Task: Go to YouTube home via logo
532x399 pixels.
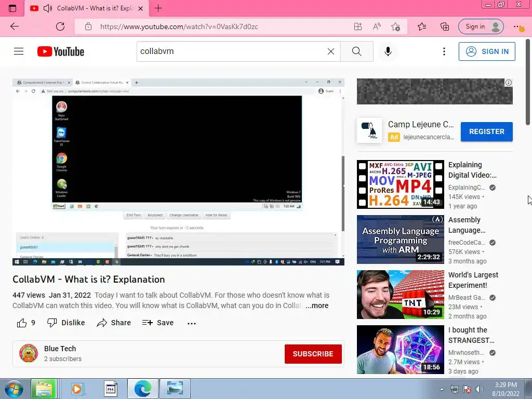Action: [61, 51]
